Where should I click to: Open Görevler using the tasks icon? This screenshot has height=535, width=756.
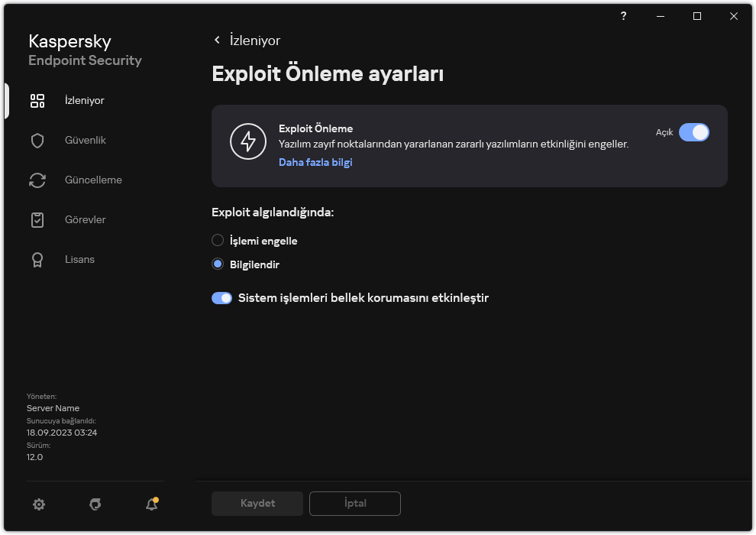pyautogui.click(x=37, y=219)
